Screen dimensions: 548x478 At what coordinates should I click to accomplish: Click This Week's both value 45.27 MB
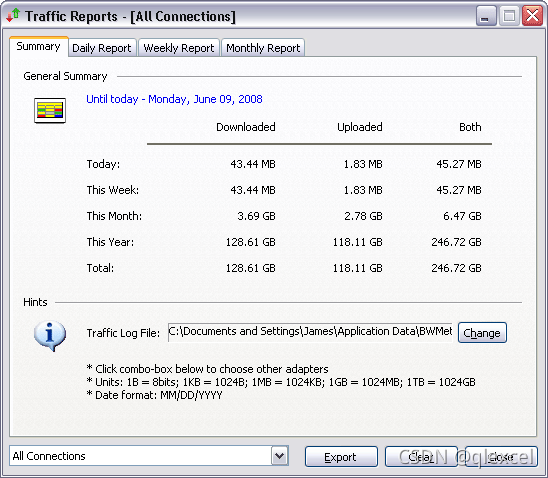pos(459,190)
